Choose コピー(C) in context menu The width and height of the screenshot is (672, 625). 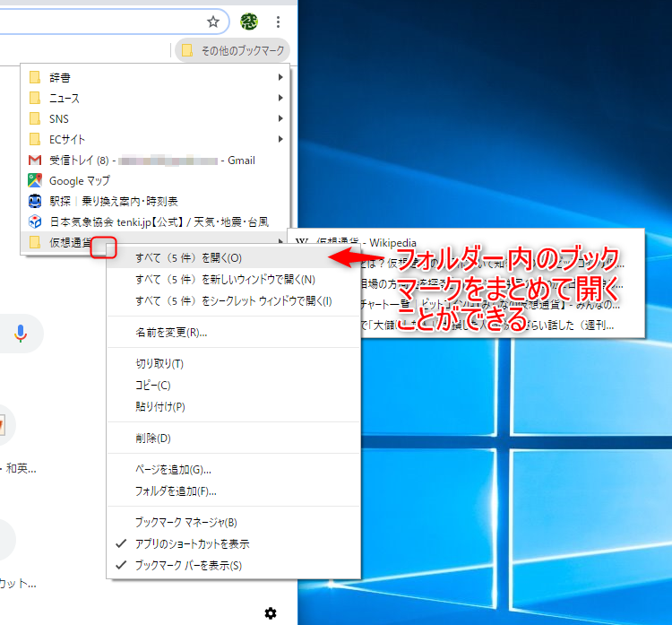(233, 386)
